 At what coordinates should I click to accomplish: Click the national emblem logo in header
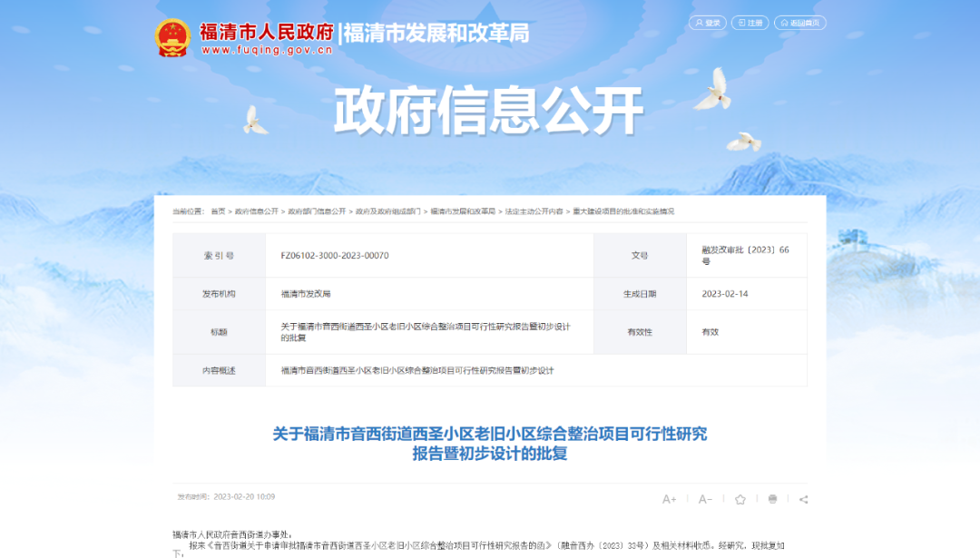tap(172, 36)
